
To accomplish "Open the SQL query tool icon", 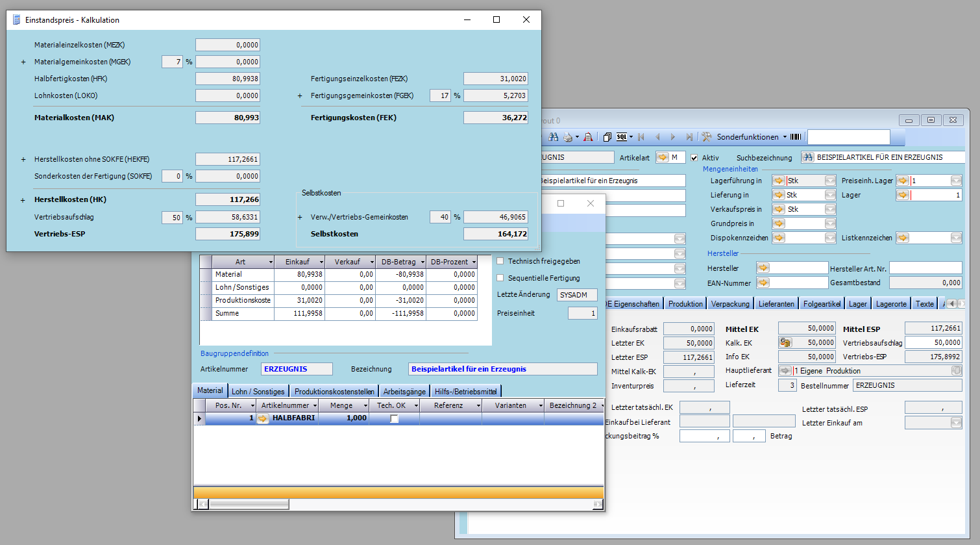I will [x=622, y=137].
